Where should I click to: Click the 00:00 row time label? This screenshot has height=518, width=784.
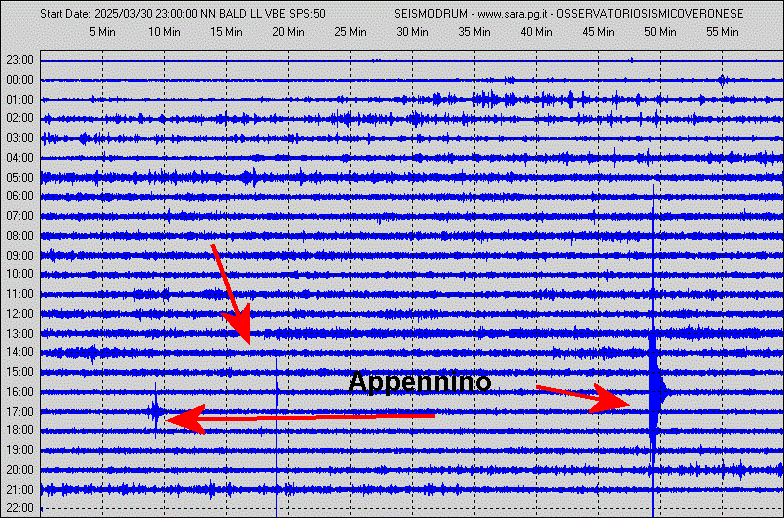point(20,80)
